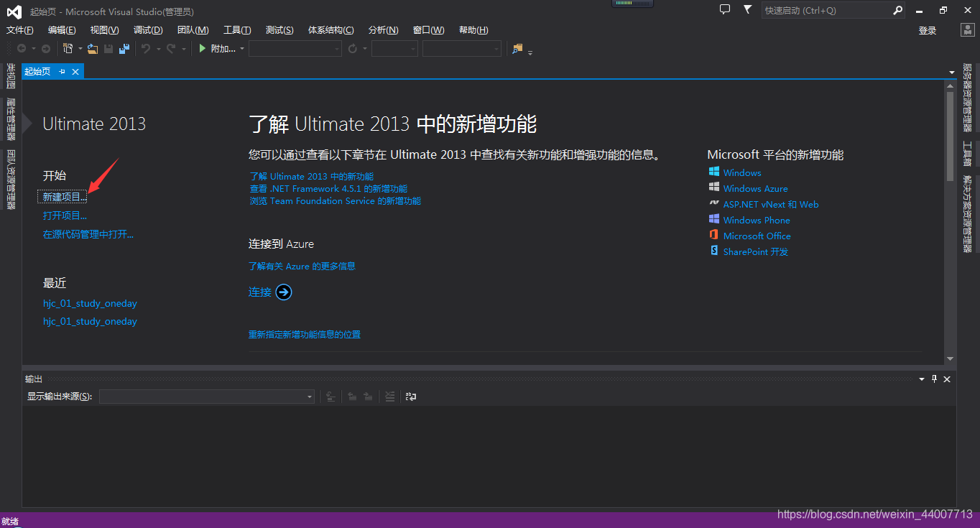Open the feedback speech bubble icon

click(x=725, y=10)
